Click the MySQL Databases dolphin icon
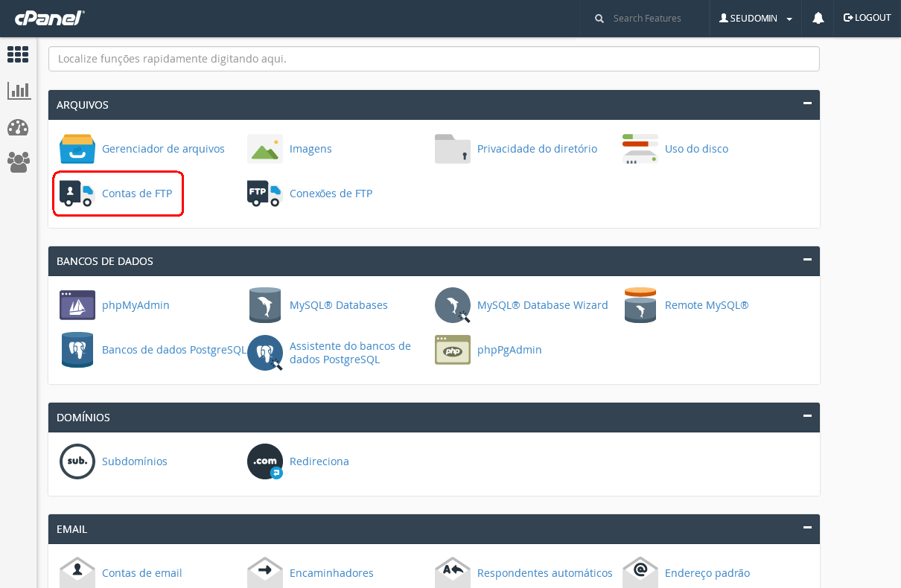 point(265,305)
